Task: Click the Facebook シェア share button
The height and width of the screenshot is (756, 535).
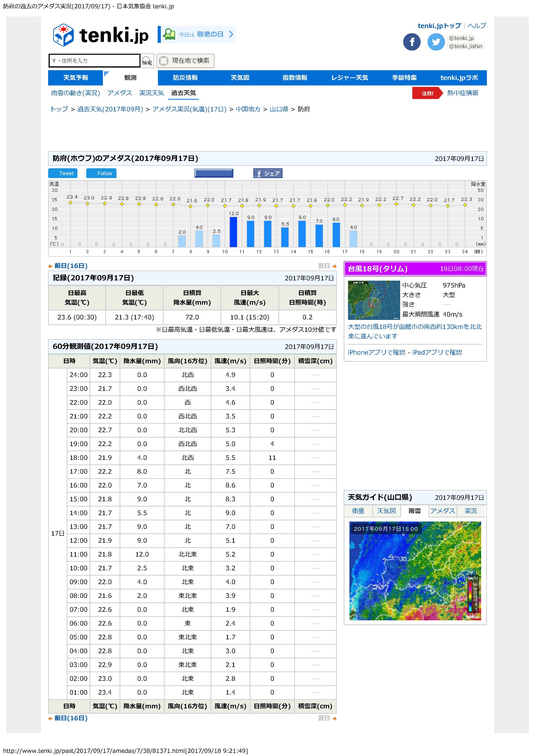Action: (267, 173)
